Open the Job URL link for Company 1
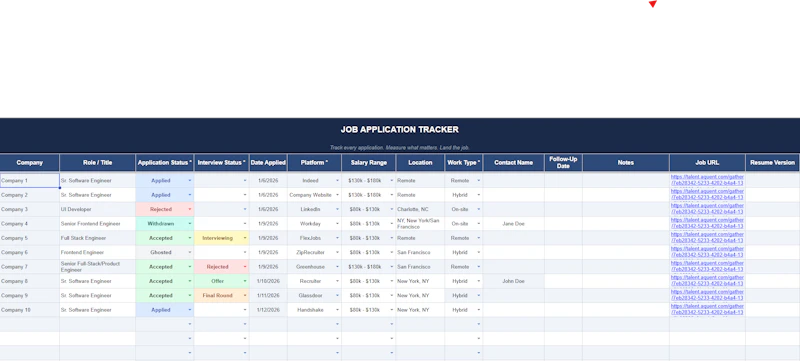The image size is (800, 361). 707,180
